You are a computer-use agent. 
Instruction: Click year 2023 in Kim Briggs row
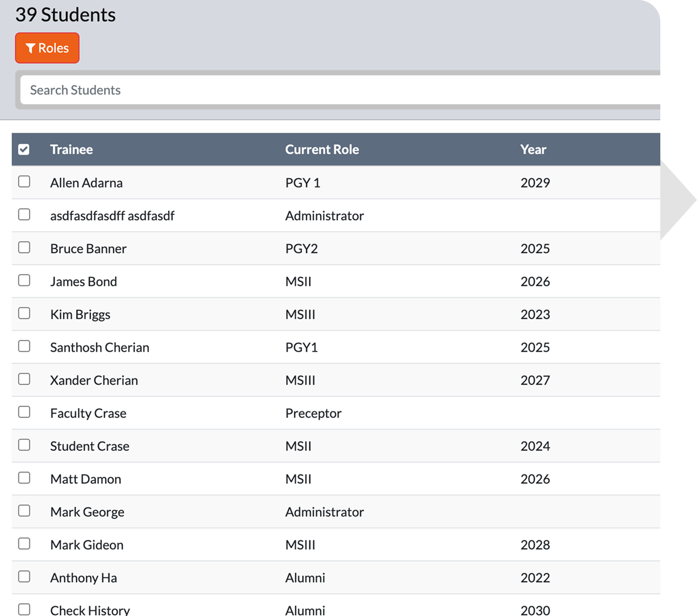535,314
